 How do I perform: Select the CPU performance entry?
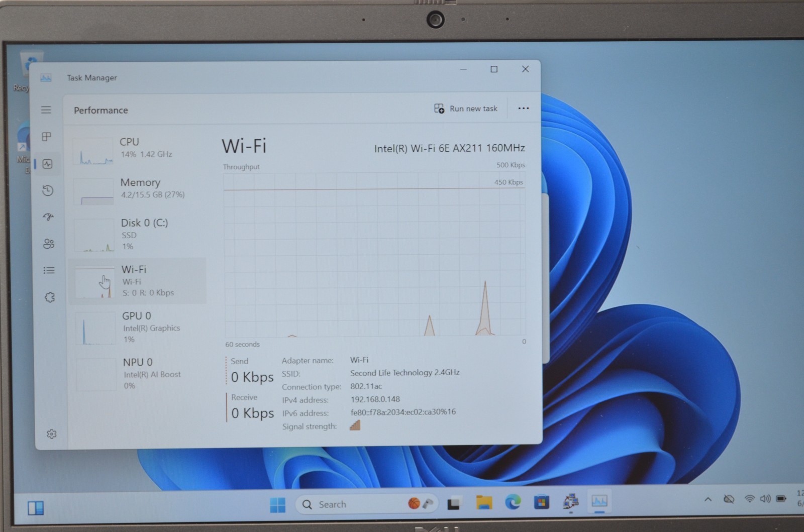(x=136, y=150)
